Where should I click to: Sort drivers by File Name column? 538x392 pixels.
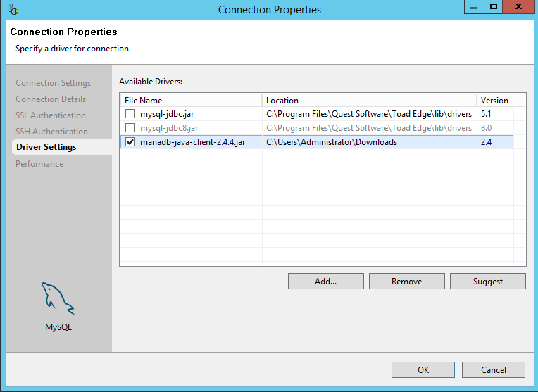pyautogui.click(x=190, y=101)
